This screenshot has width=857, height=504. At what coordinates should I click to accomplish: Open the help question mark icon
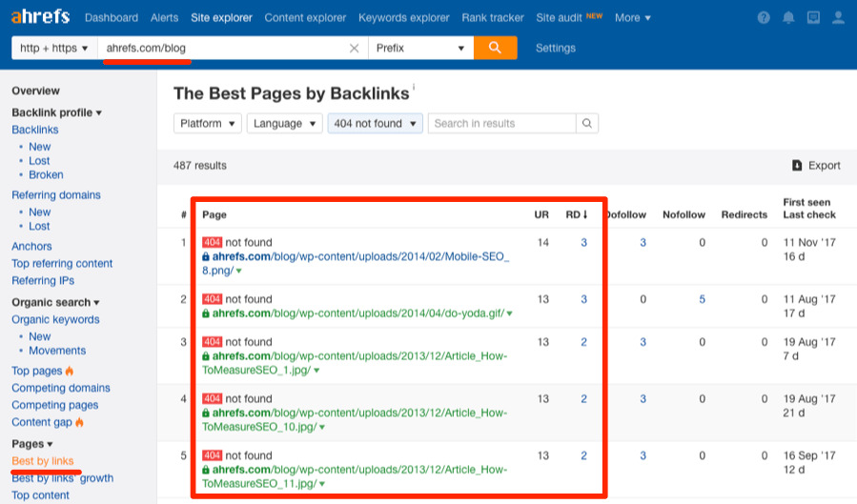[x=764, y=18]
